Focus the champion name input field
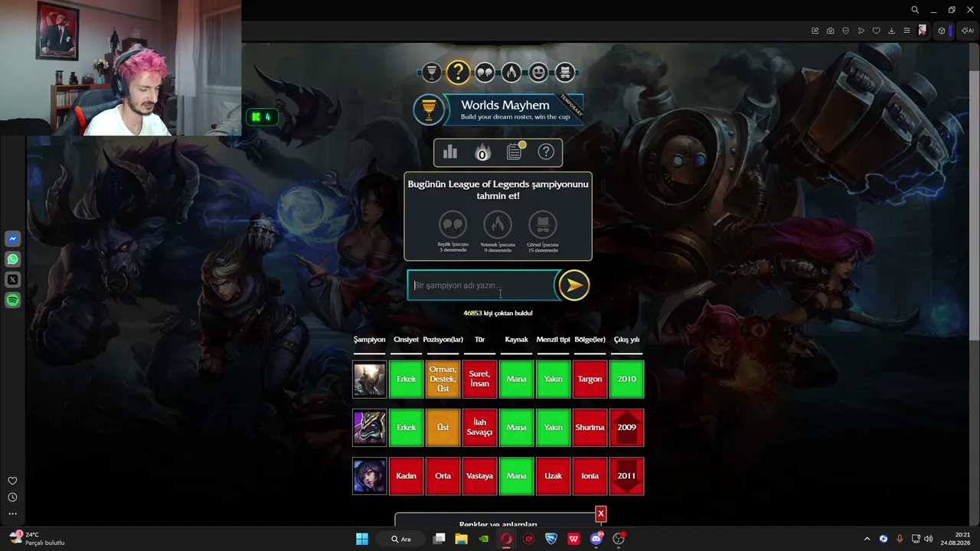Screen dimensions: 980x551 [x=482, y=285]
